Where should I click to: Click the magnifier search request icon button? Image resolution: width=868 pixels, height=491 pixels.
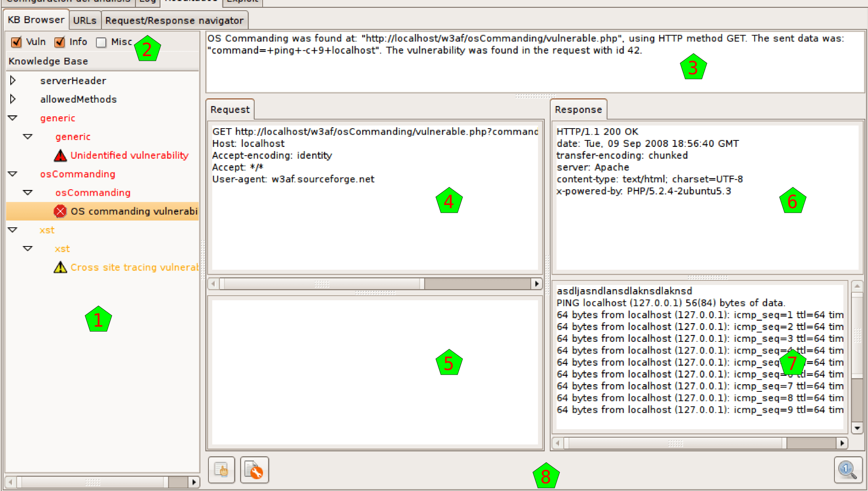[x=848, y=470]
